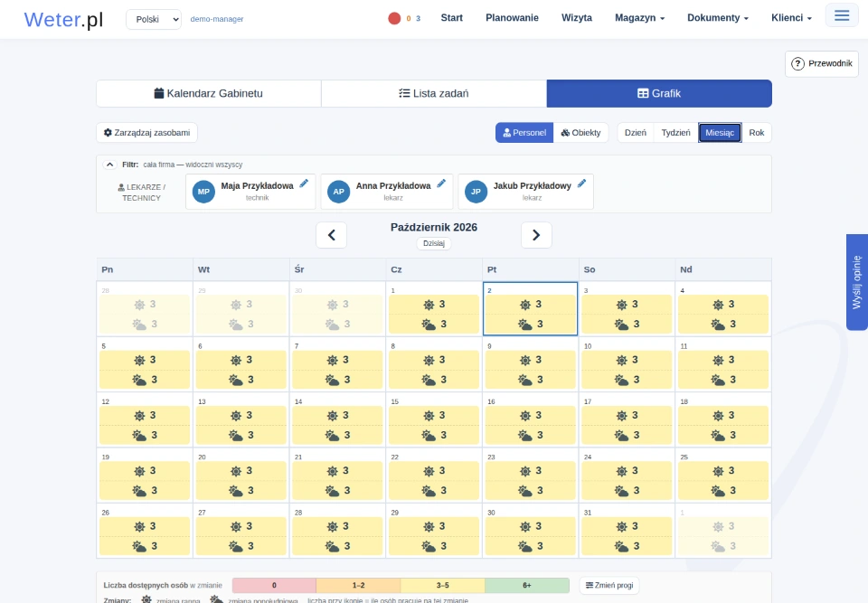
Task: Open the Wyślij opinię side tab
Action: point(857,282)
